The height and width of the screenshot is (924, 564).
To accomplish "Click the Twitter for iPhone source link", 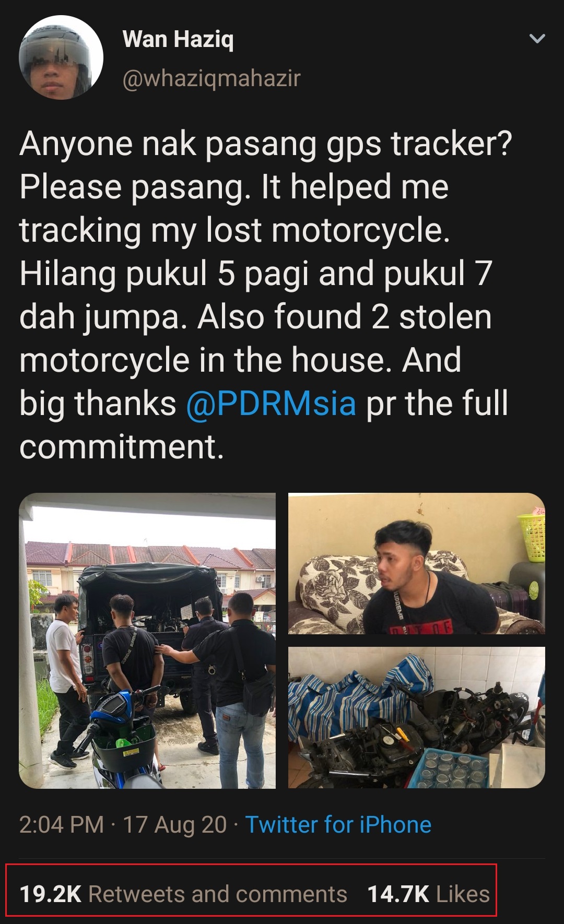I will pos(338,825).
